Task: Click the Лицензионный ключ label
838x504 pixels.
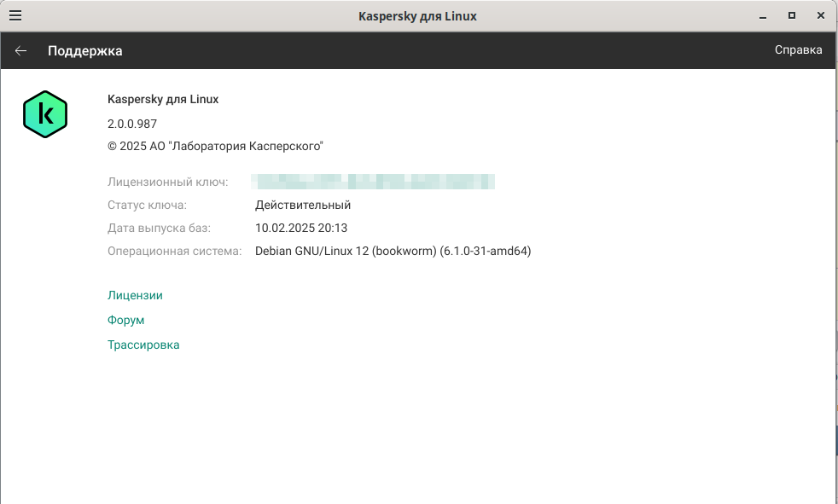Action: [x=168, y=182]
